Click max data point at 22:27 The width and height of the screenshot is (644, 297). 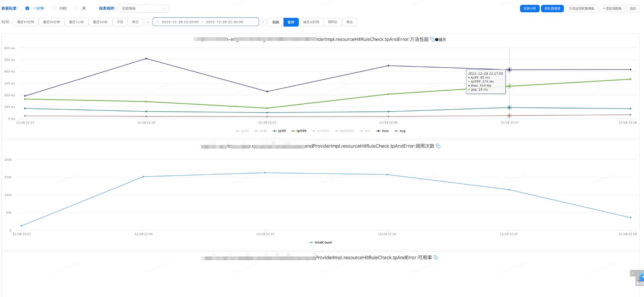[x=509, y=70]
